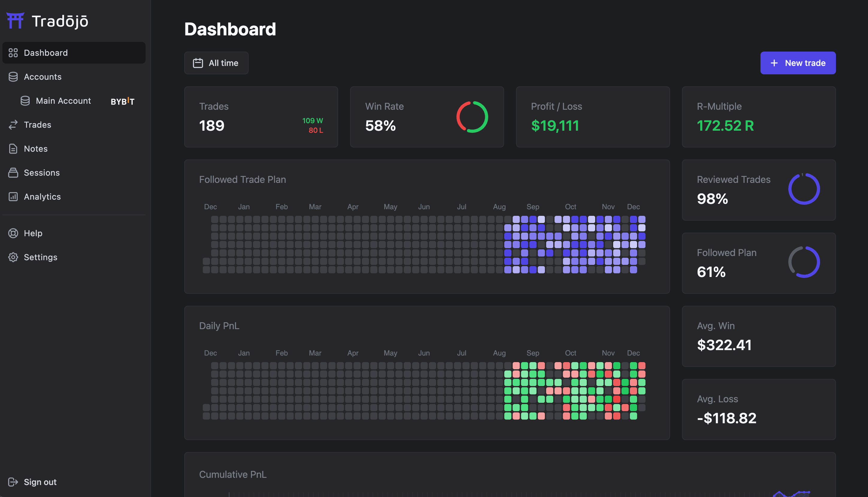868x497 pixels.
Task: Open Analytics via the bar chart icon
Action: coord(13,197)
